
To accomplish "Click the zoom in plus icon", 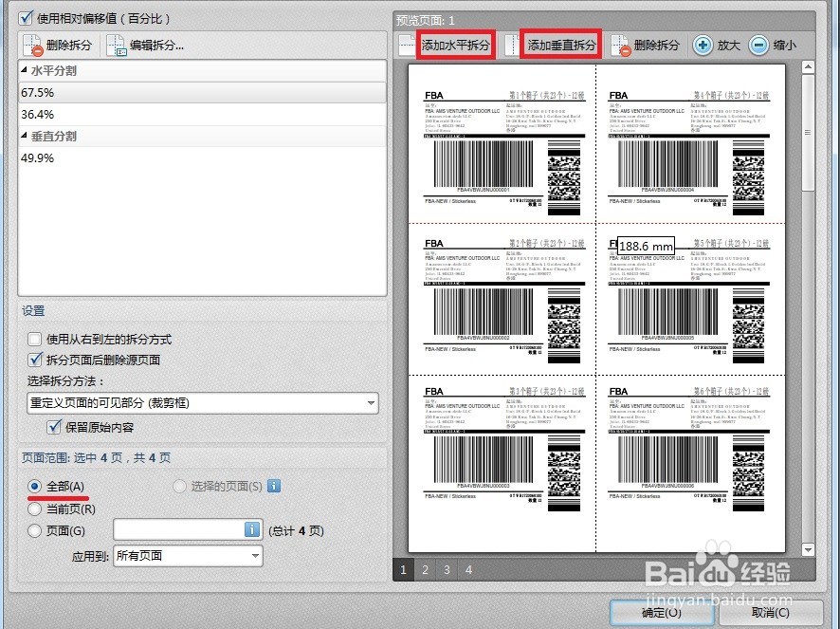I will point(703,45).
